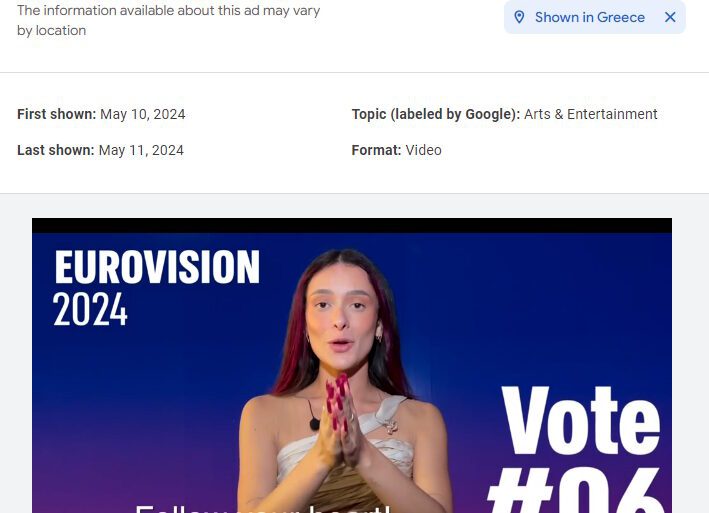Viewport: 709px width, 513px height.
Task: Click the singer's clasped hands
Action: pos(340,420)
